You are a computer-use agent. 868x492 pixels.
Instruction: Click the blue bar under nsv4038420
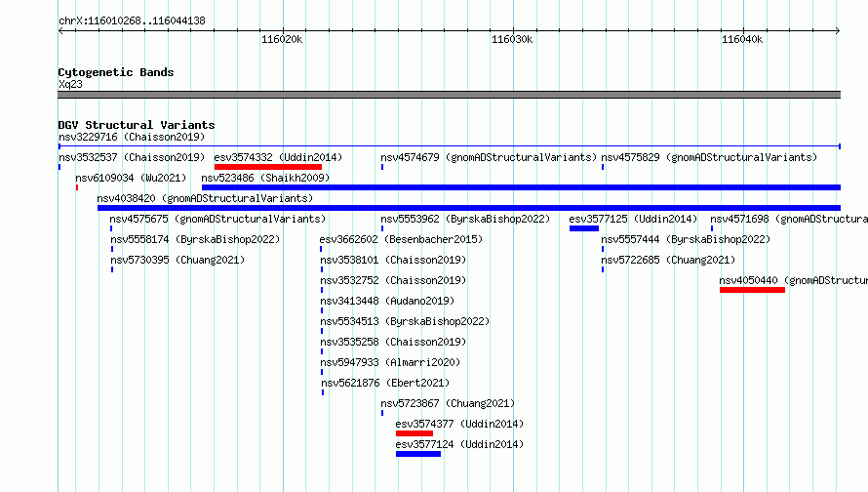coord(469,208)
